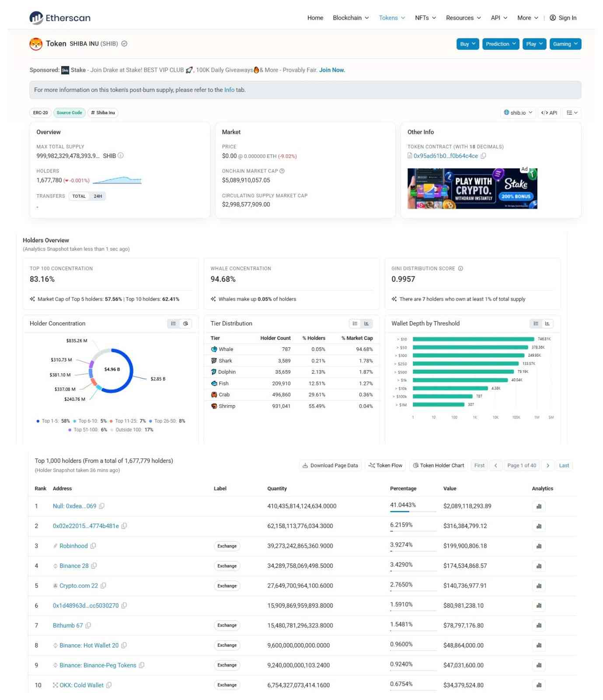Go to next holders page arrow

[547, 465]
